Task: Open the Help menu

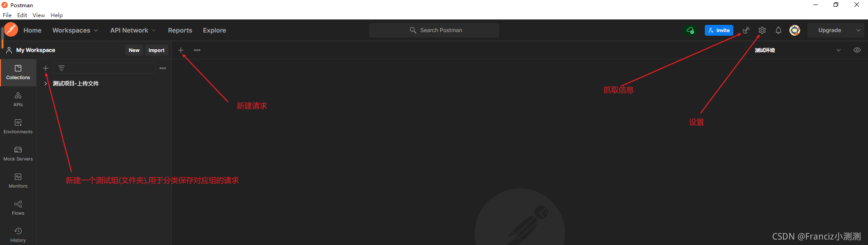Action: click(57, 15)
